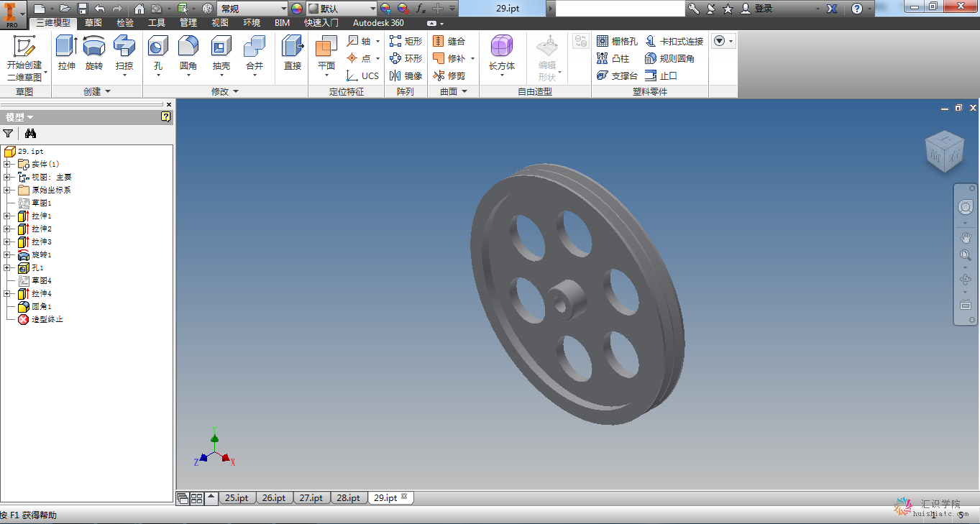Switch to the 27.ipt document tab
Viewport: 980px width, 524px height.
[311, 497]
